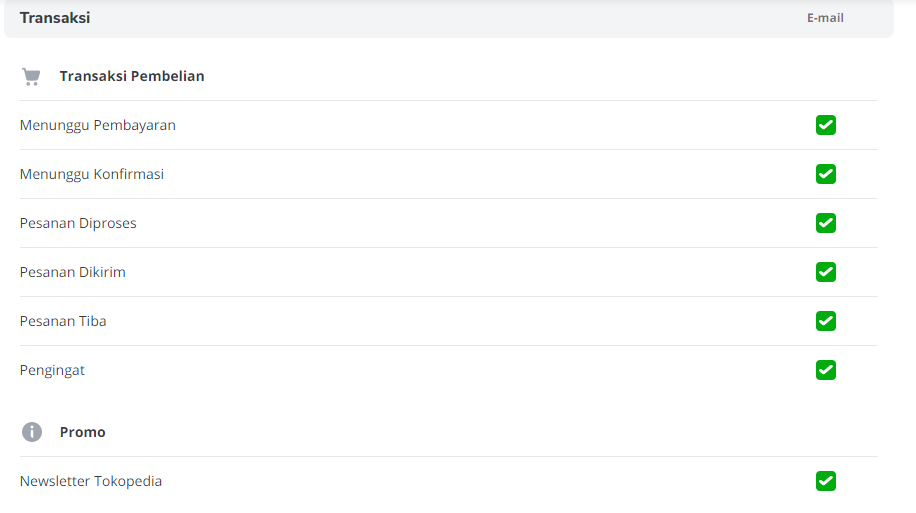Click the shopping cart icon
This screenshot has height=513, width=916.
32,77
